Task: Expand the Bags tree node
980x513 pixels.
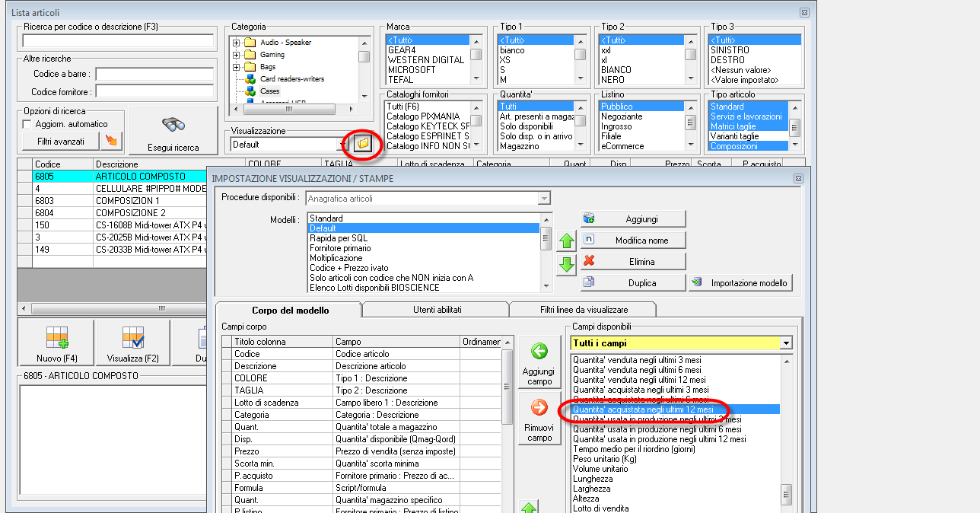Action: click(x=237, y=67)
